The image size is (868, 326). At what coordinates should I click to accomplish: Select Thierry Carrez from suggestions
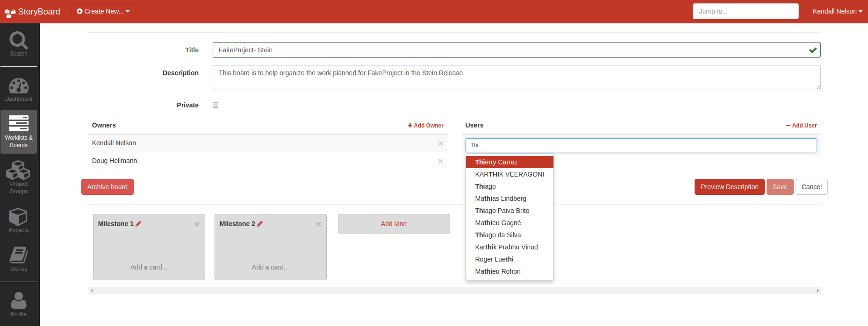(496, 162)
